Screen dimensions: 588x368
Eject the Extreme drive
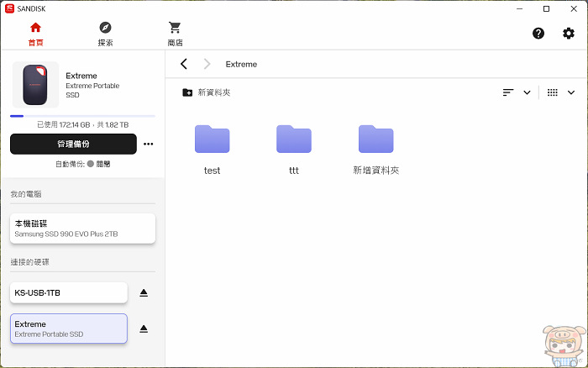pos(144,329)
